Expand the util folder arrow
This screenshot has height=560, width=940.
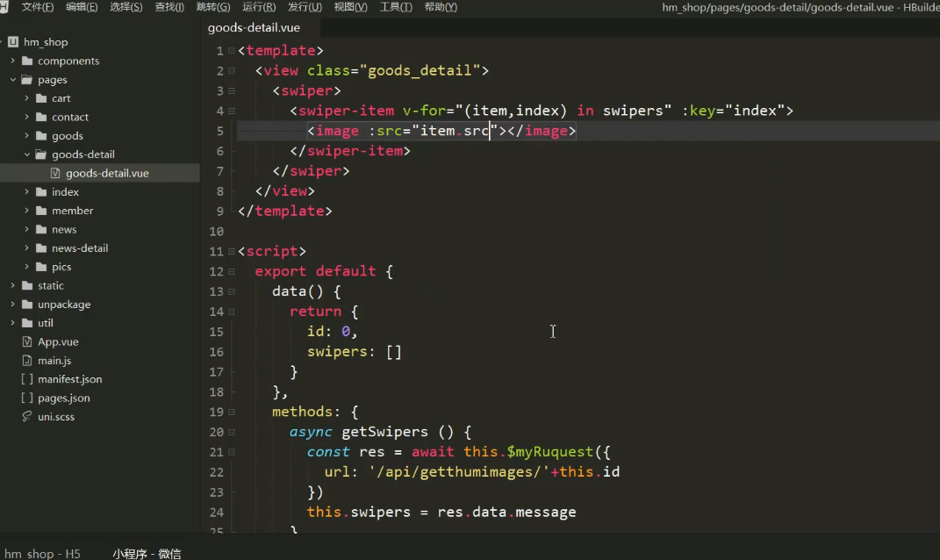[12, 322]
